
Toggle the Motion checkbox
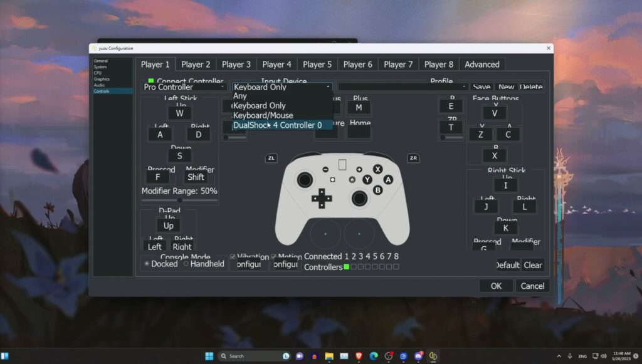tap(273, 257)
